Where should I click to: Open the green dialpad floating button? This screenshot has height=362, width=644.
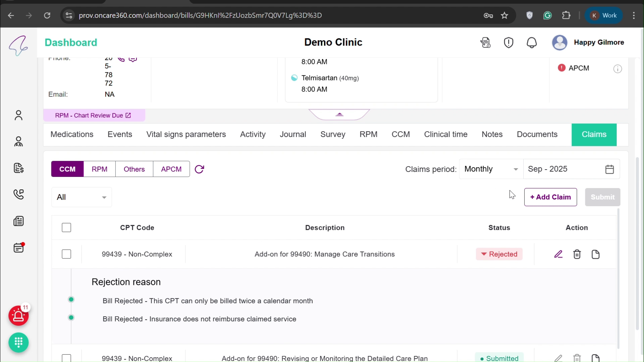[x=18, y=343]
